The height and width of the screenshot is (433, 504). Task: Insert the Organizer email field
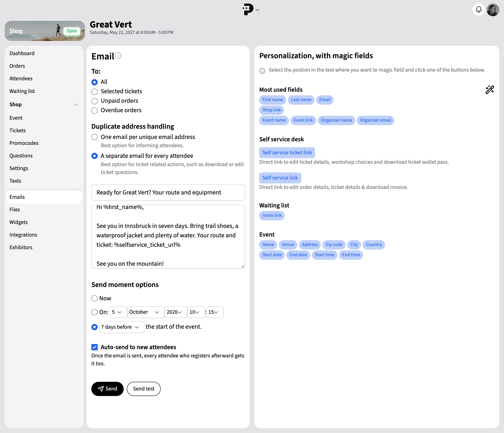375,120
